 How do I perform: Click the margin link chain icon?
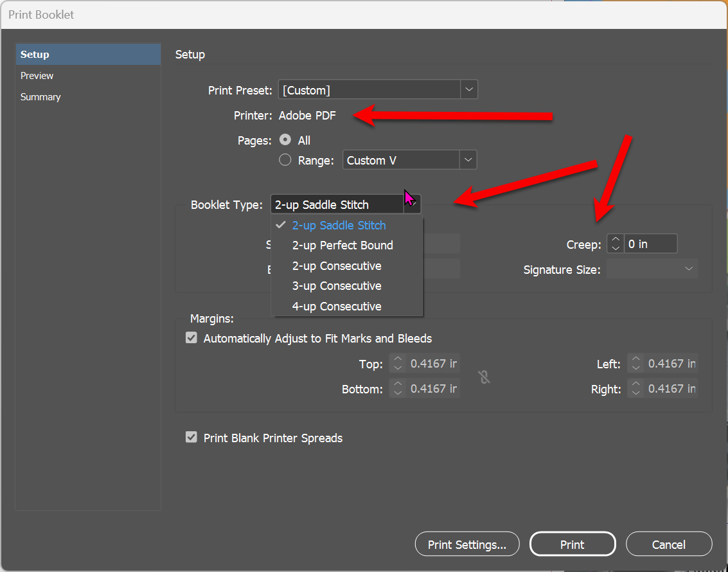(x=484, y=377)
